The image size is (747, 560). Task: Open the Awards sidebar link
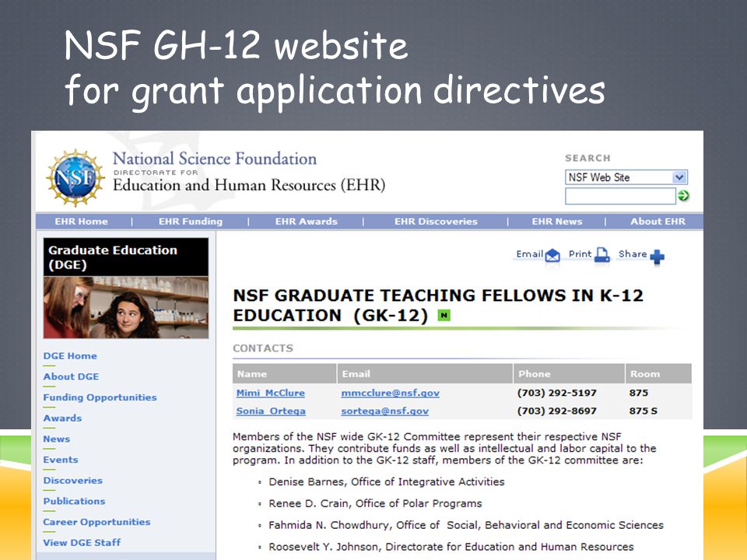(x=62, y=418)
